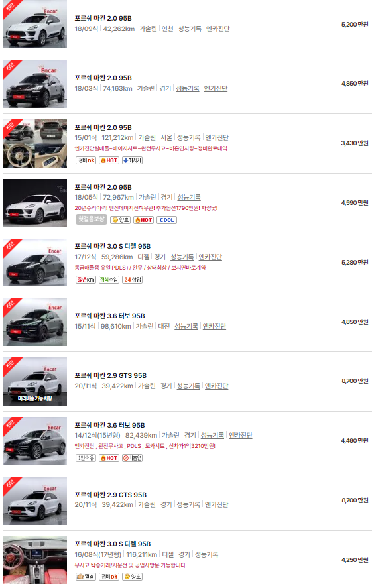Viewport: 372px width, 588px height.
Task: Click the 24상담 badge icon
Action: (x=132, y=280)
